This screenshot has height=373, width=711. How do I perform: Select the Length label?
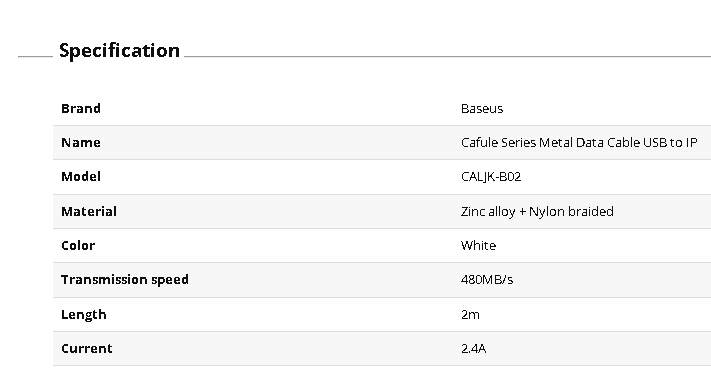tap(84, 315)
